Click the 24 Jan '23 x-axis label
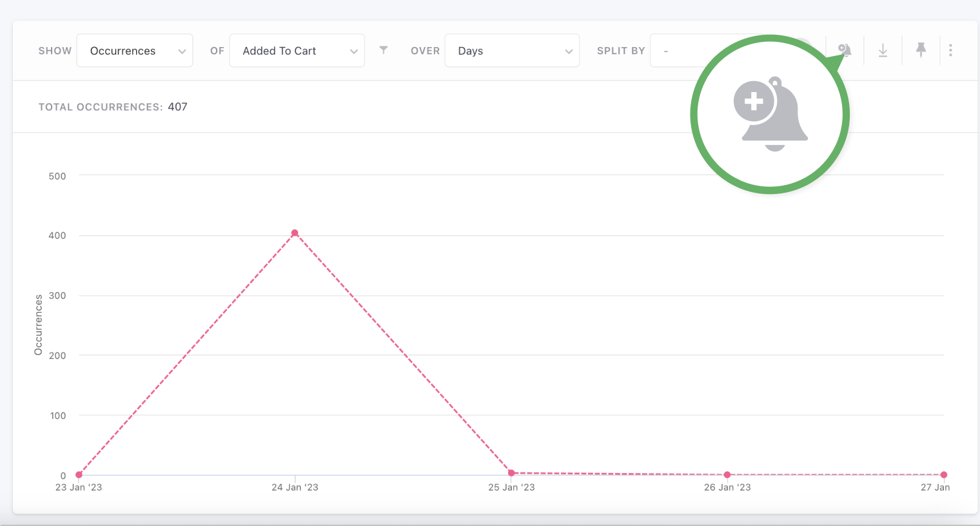 (295, 487)
